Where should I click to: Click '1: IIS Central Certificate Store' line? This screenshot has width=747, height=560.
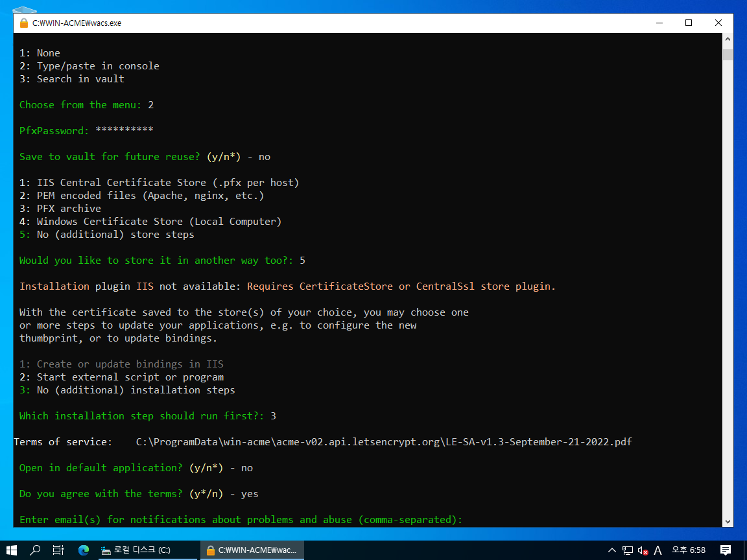tap(159, 182)
